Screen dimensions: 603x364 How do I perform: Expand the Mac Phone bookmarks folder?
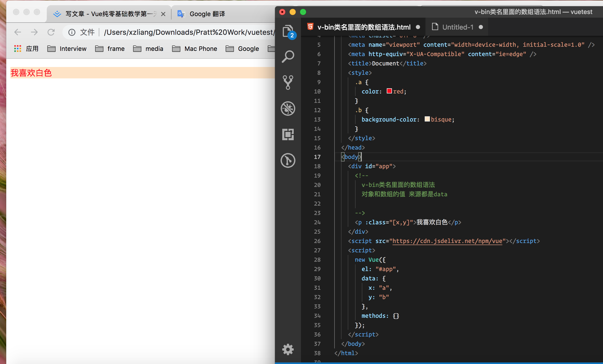pyautogui.click(x=194, y=49)
